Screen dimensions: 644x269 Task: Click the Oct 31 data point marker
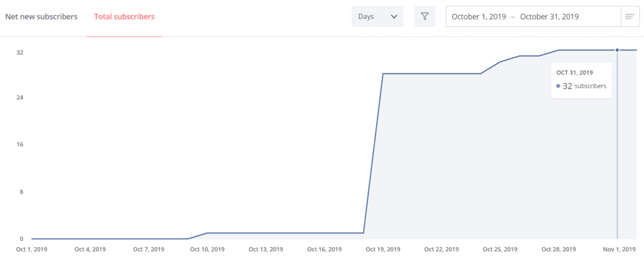(617, 50)
